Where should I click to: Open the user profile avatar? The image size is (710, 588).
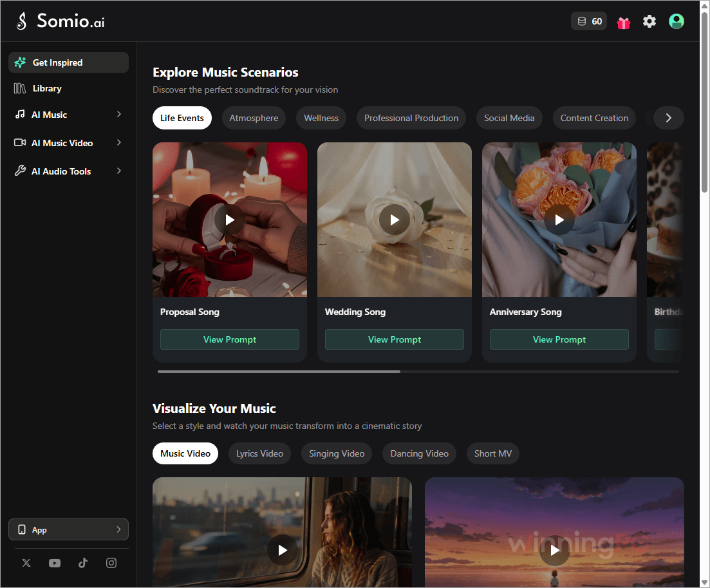pos(677,21)
